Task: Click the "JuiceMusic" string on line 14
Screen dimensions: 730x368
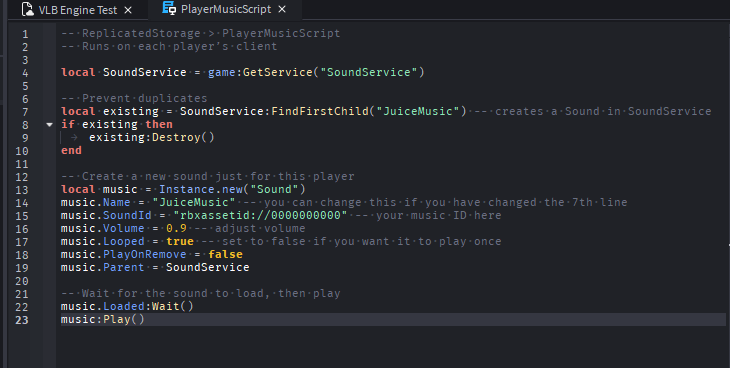Action: click(x=194, y=202)
